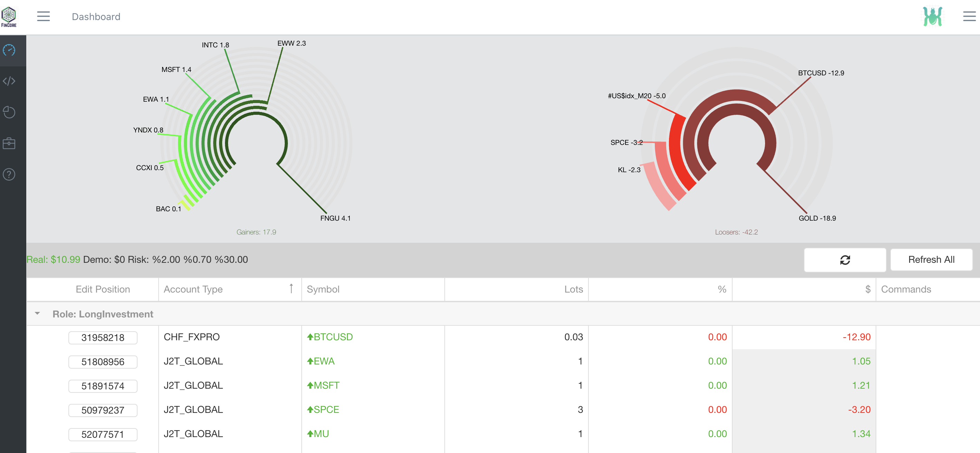Sort by Account Type column header

193,289
